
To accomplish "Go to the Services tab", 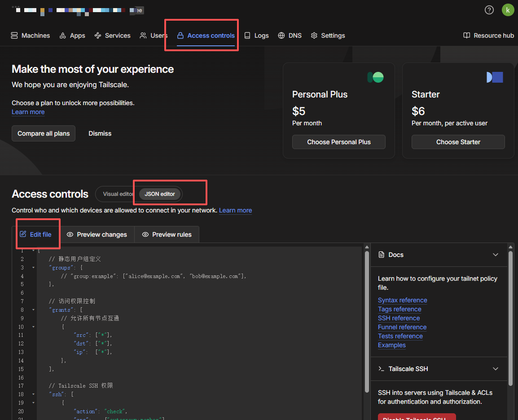I will point(112,35).
